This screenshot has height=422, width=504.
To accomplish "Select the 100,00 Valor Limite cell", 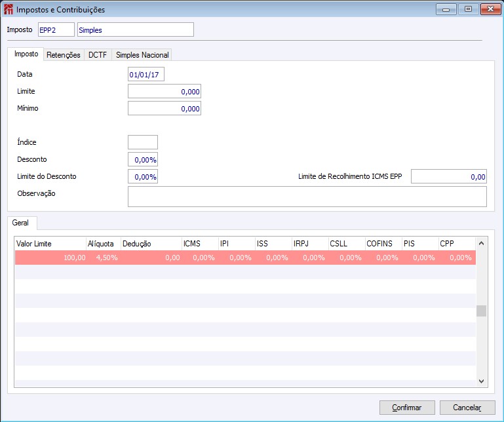I will [50, 258].
